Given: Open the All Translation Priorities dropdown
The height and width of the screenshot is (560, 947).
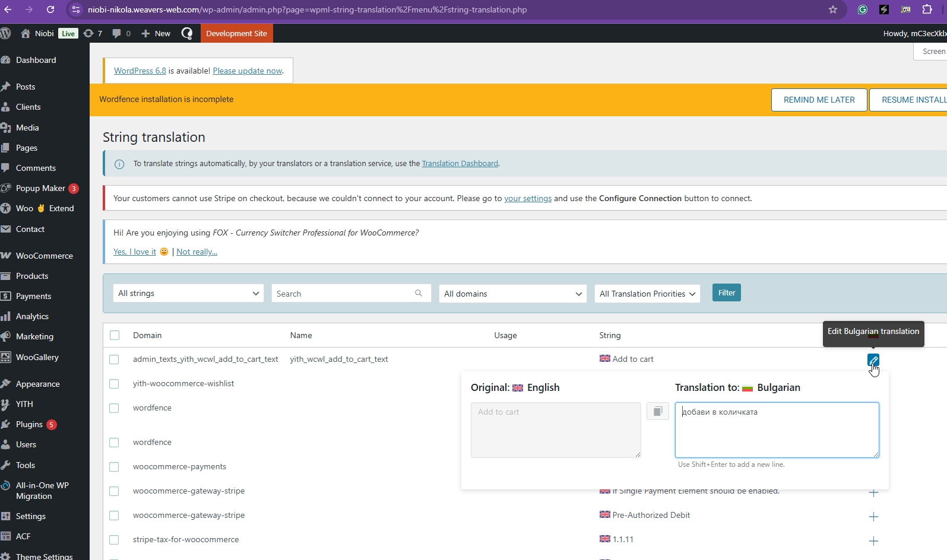Looking at the screenshot, I should point(647,294).
